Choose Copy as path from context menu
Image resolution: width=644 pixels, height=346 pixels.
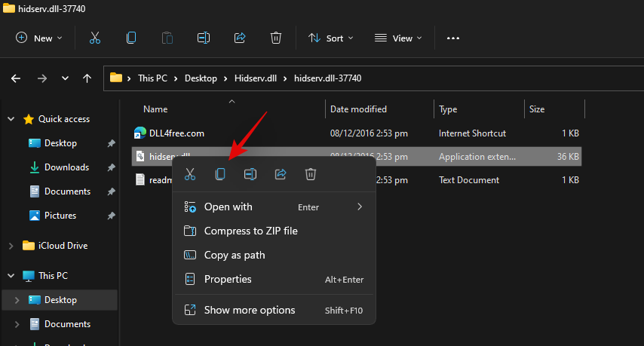point(235,255)
